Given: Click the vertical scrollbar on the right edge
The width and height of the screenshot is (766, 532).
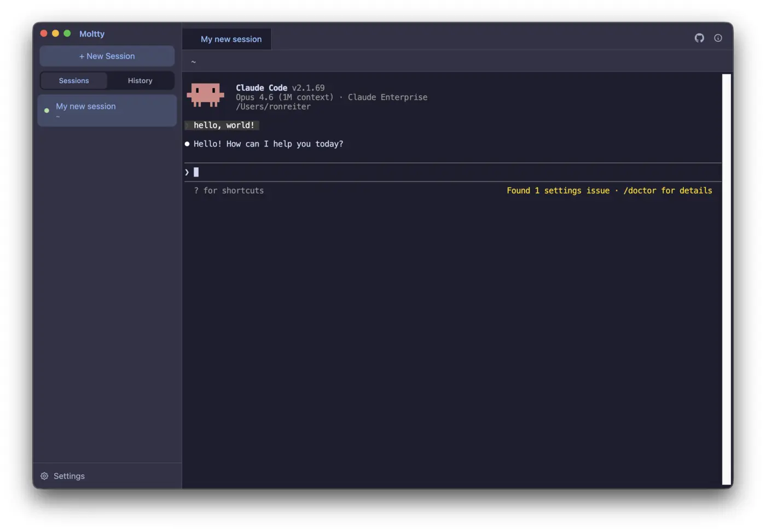Looking at the screenshot, I should click(x=727, y=279).
